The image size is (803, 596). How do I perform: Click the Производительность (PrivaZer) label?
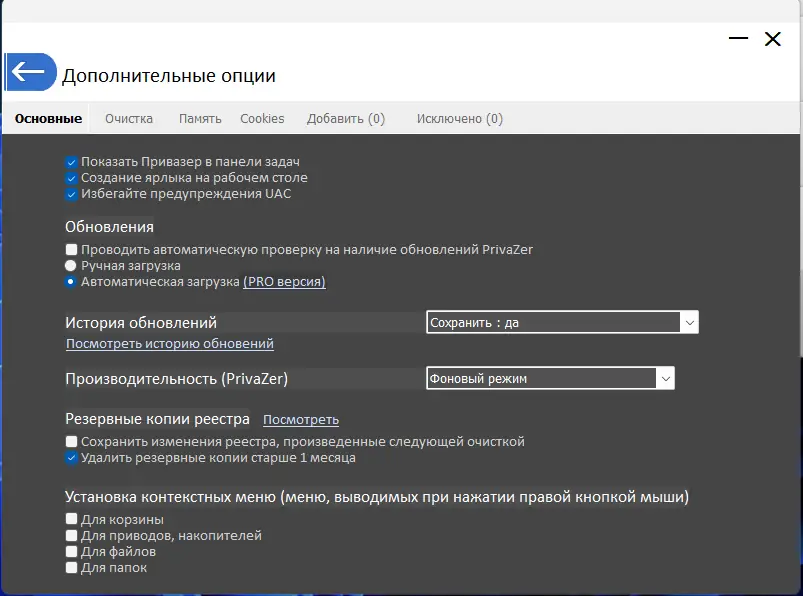[x=177, y=379]
